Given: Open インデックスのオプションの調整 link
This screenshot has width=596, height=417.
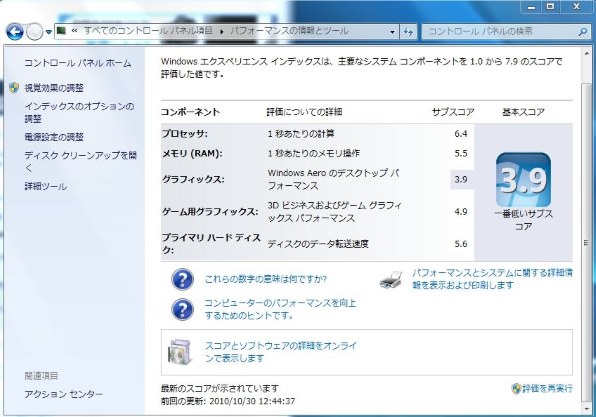Looking at the screenshot, I should click(x=79, y=113).
